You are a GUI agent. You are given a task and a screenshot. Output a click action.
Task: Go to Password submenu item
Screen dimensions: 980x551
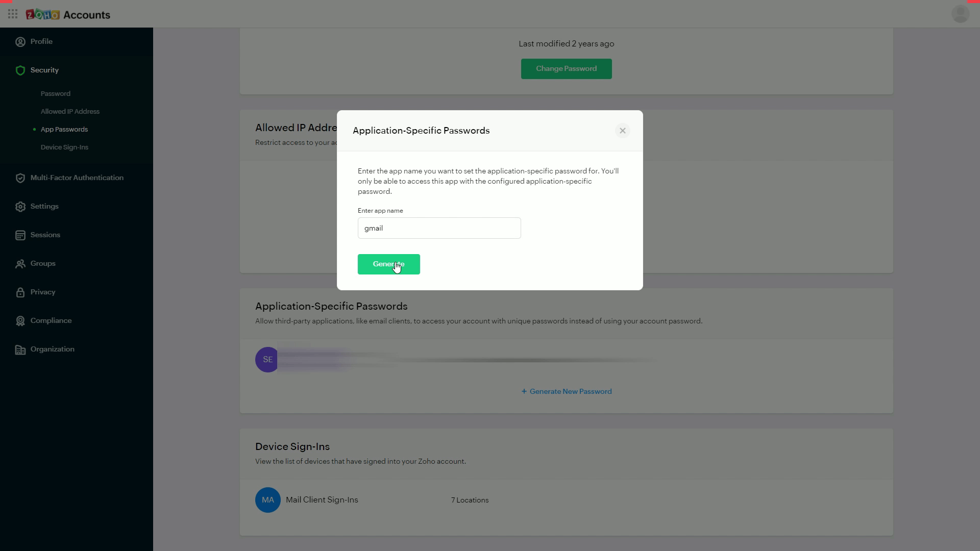[56, 94]
